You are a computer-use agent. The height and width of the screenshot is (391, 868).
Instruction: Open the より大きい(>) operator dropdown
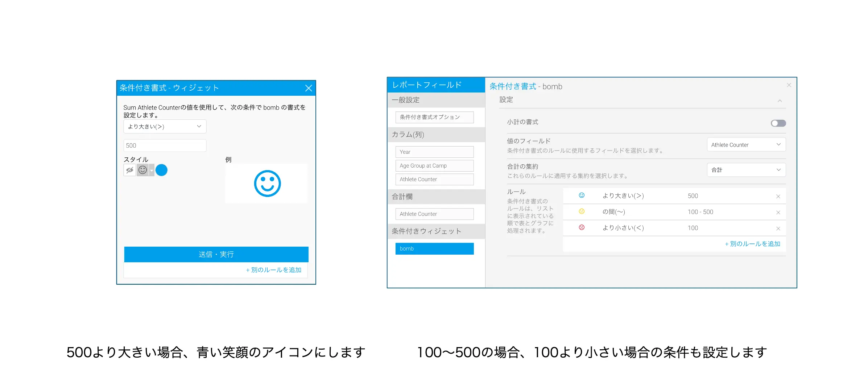[165, 127]
